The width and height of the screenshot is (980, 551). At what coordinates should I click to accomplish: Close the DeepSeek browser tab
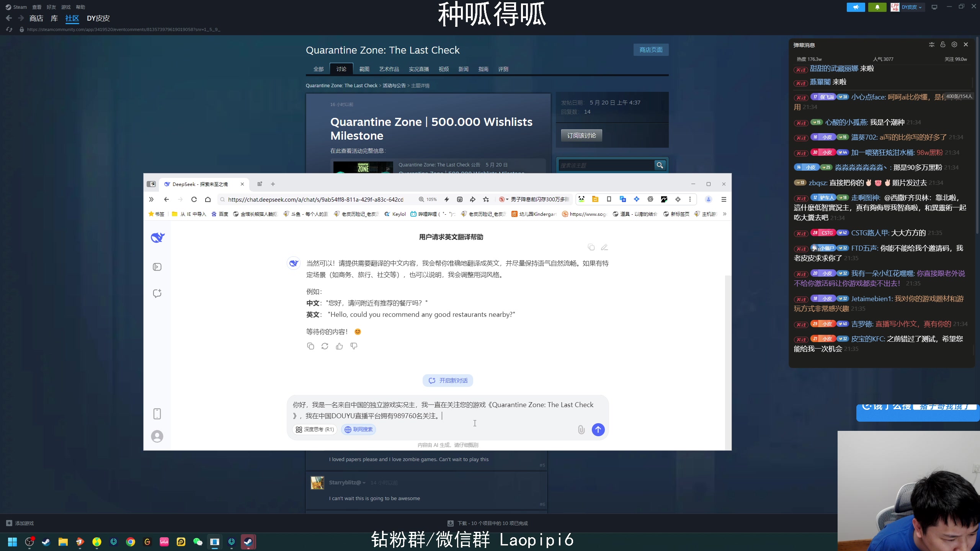242,184
